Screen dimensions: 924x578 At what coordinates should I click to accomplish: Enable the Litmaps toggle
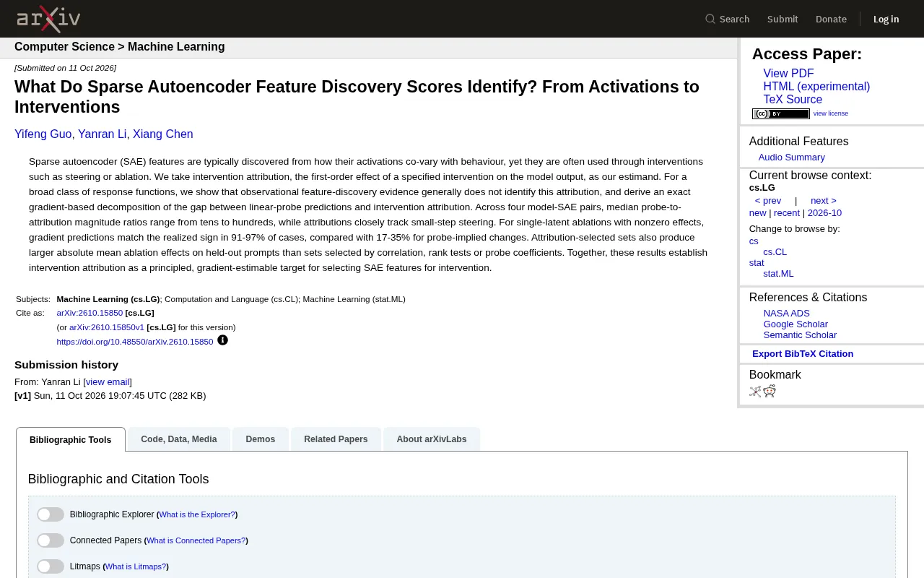pos(51,566)
